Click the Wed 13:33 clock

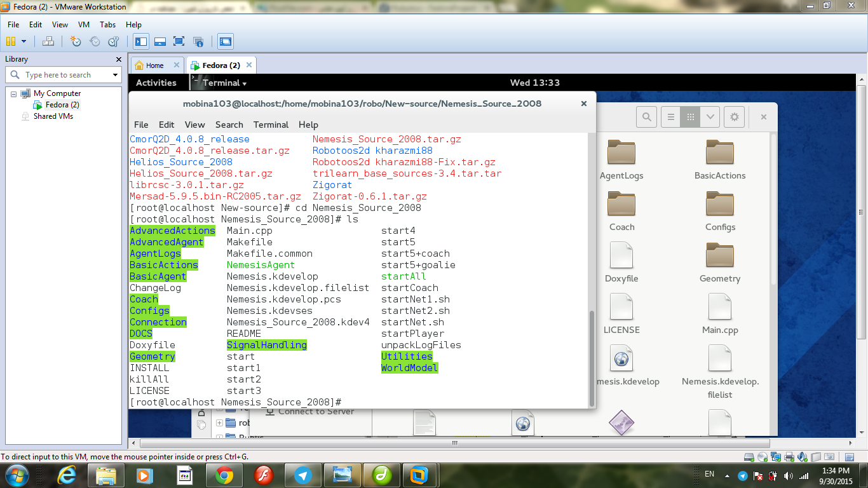535,83
